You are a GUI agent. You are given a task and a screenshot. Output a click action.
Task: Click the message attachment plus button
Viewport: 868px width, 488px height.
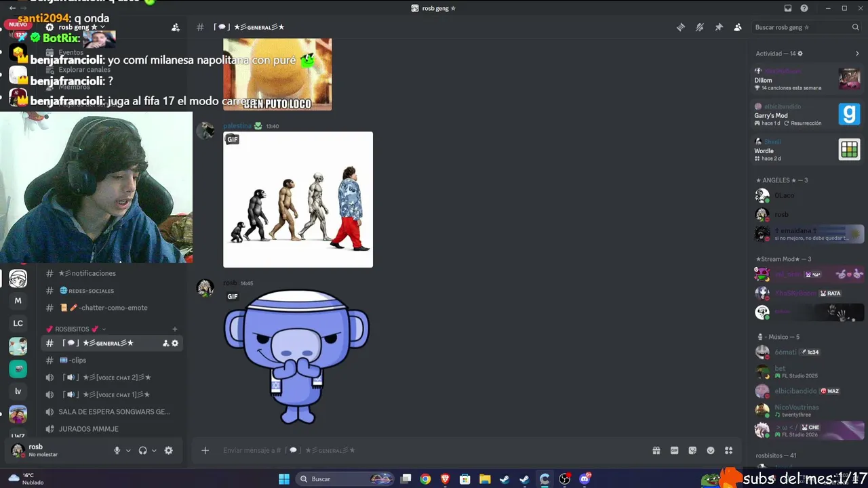click(205, 451)
